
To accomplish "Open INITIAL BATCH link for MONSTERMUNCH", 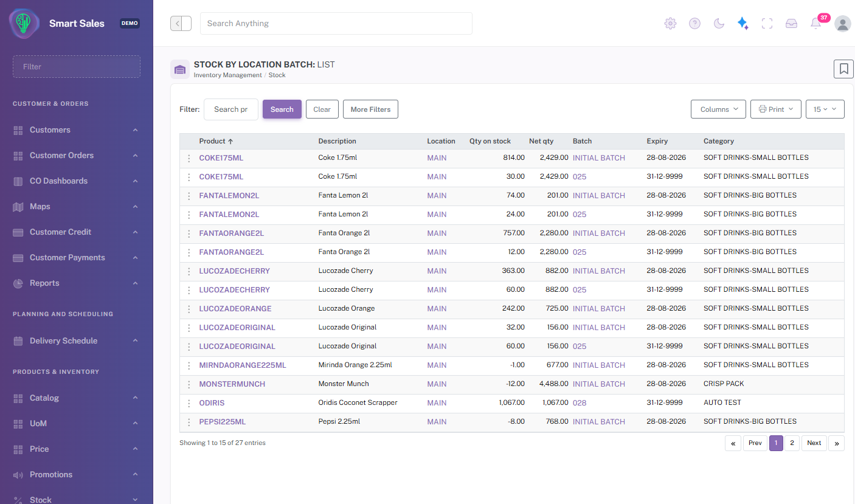I will [599, 384].
